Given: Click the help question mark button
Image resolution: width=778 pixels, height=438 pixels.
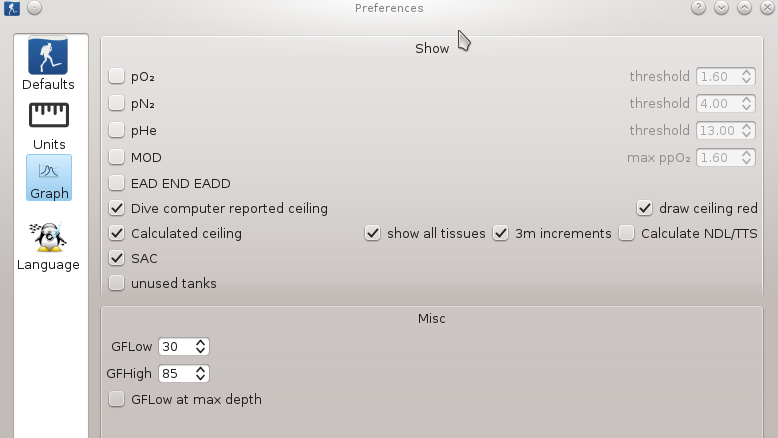Looking at the screenshot, I should tap(699, 8).
